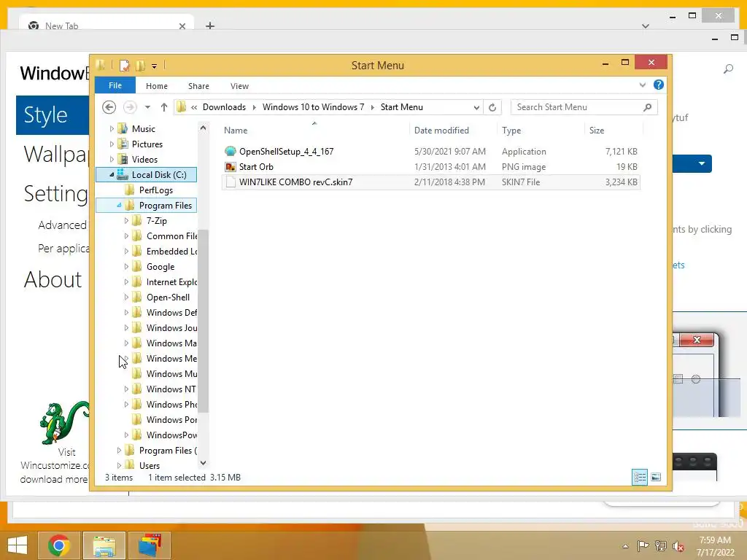The image size is (747, 560).
Task: Open the Home ribbon tab
Action: (157, 86)
